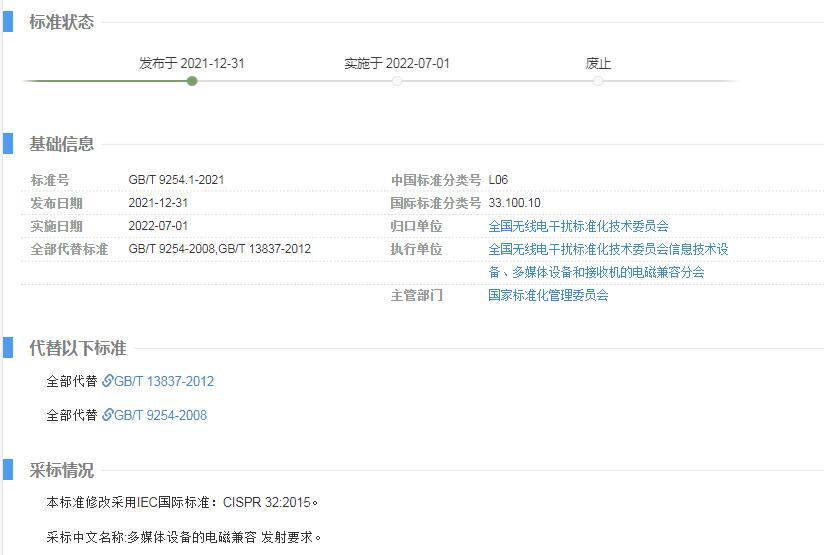Click the chain icon beside GB/T 9254-2008
The image size is (824, 555).
[108, 415]
